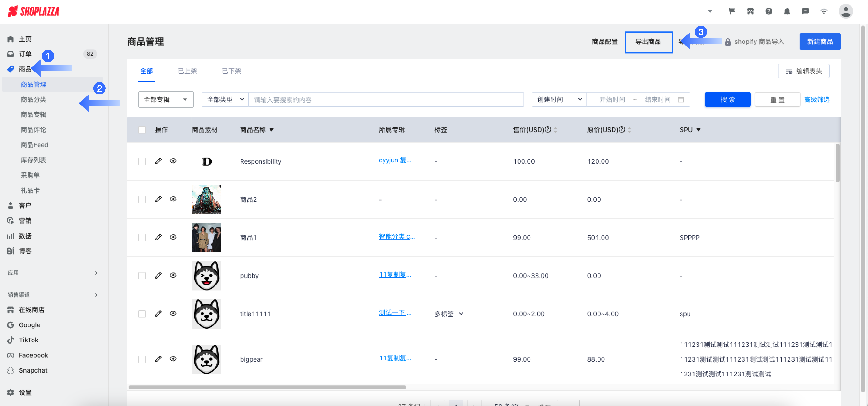Open the 创建时间 dropdown

tap(559, 99)
